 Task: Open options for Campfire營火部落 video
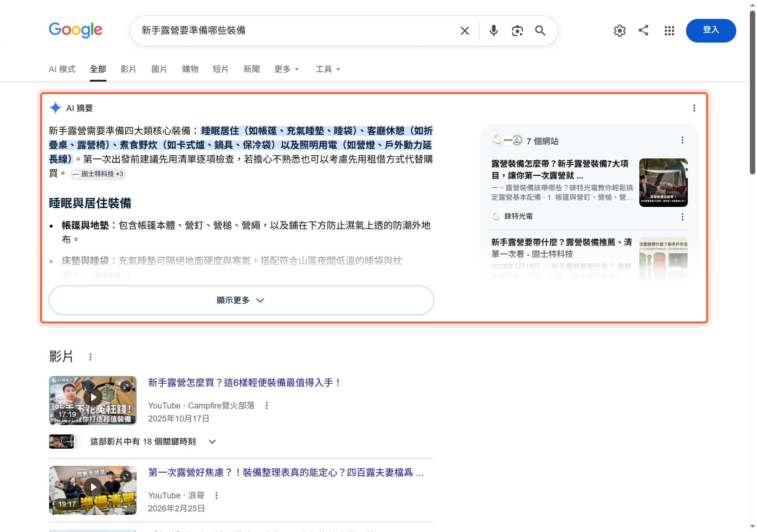[x=266, y=406]
